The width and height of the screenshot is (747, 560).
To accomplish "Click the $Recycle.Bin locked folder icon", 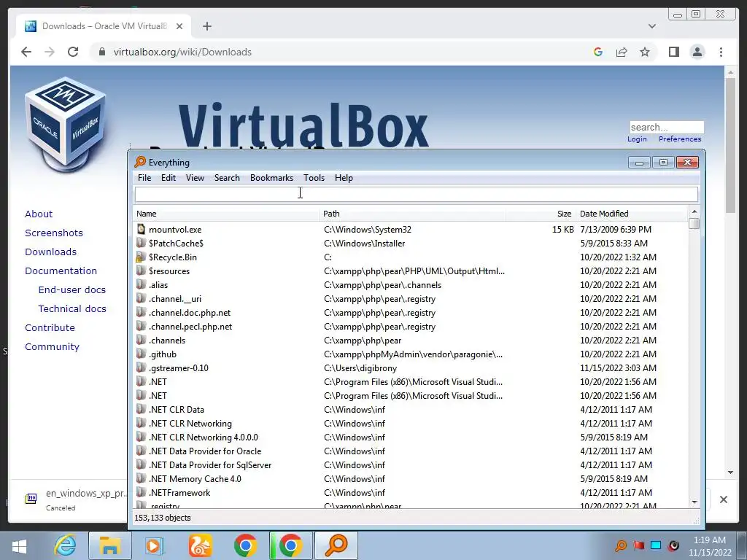I will point(140,257).
